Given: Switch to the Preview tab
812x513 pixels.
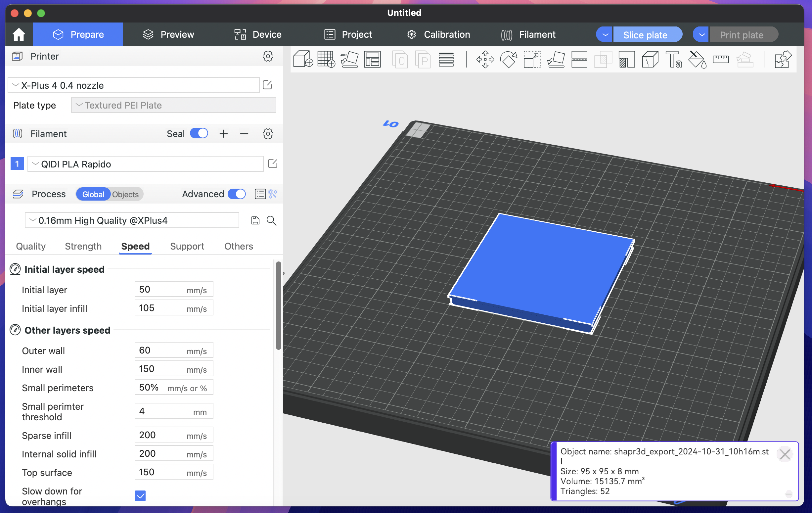Looking at the screenshot, I should 168,34.
